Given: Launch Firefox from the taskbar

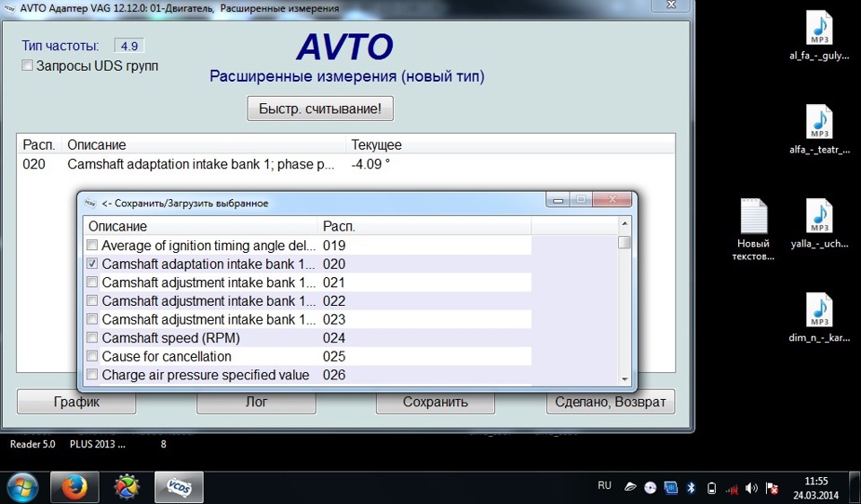Looking at the screenshot, I should (74, 488).
